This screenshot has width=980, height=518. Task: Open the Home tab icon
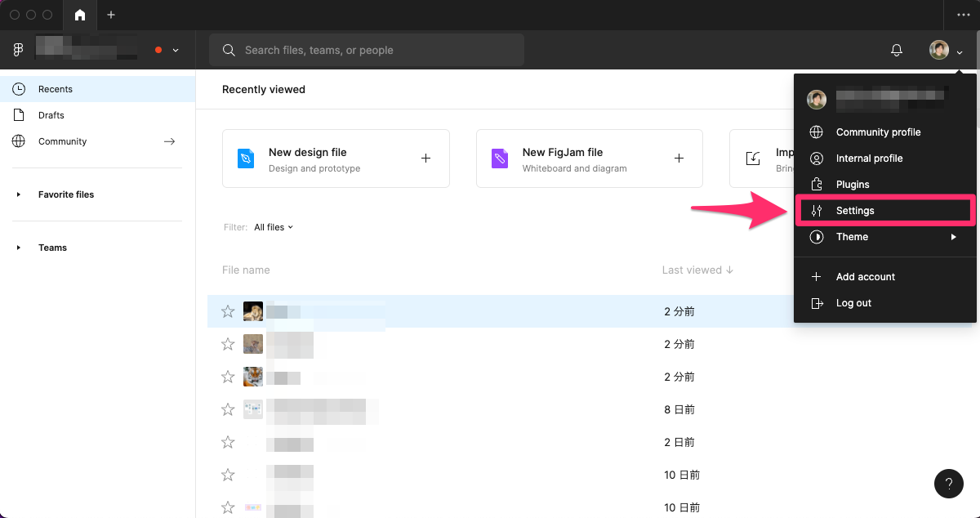click(x=80, y=16)
